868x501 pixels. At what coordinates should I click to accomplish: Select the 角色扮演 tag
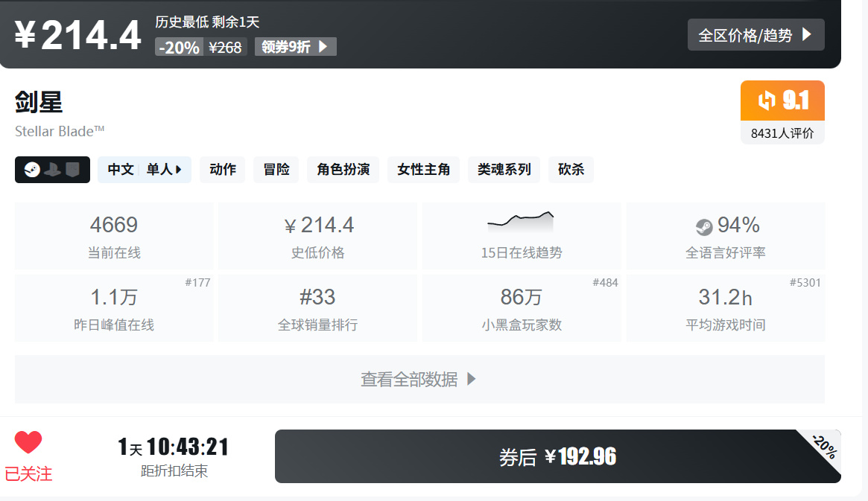point(343,170)
